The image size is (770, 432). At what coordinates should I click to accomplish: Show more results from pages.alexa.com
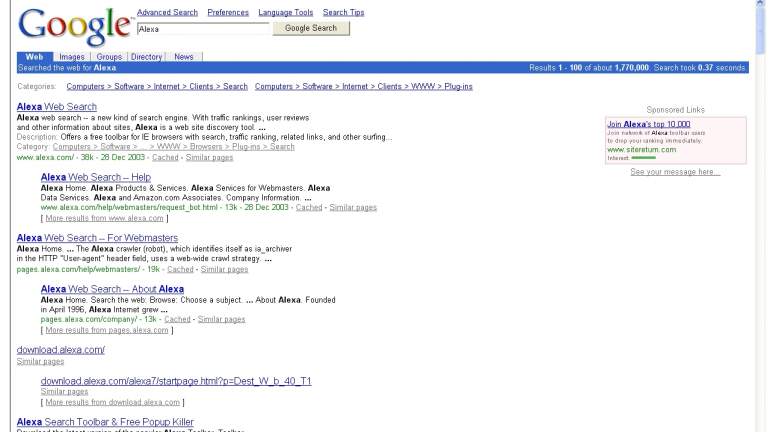107,330
